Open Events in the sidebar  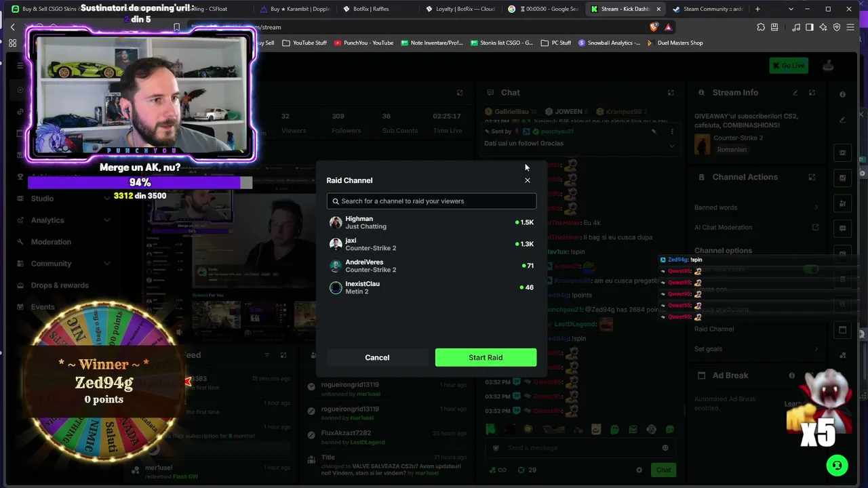coord(43,307)
